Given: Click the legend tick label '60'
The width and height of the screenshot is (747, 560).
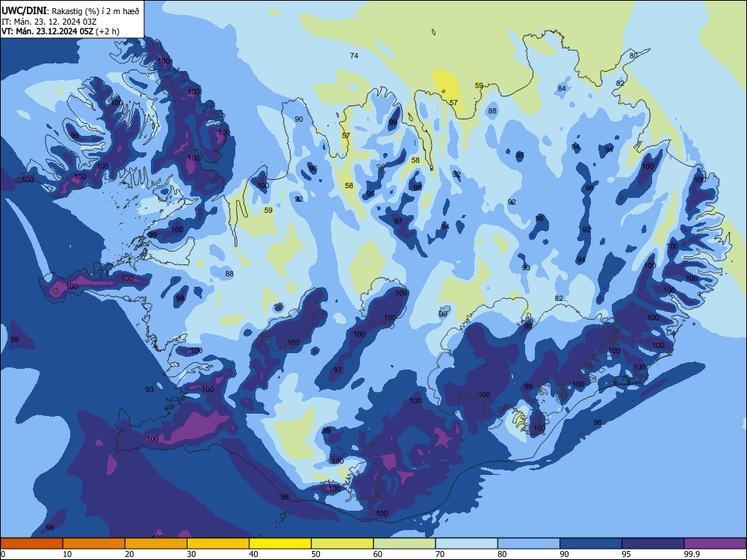Looking at the screenshot, I should pyautogui.click(x=378, y=554).
